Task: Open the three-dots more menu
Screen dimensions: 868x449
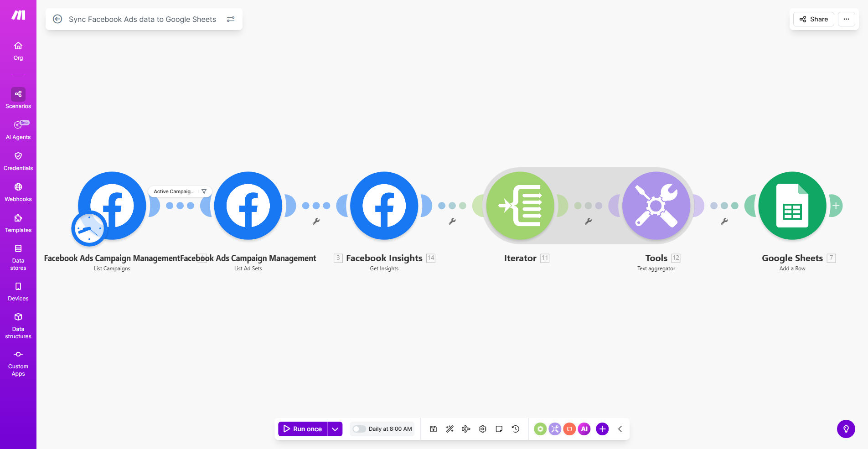Action: tap(847, 19)
